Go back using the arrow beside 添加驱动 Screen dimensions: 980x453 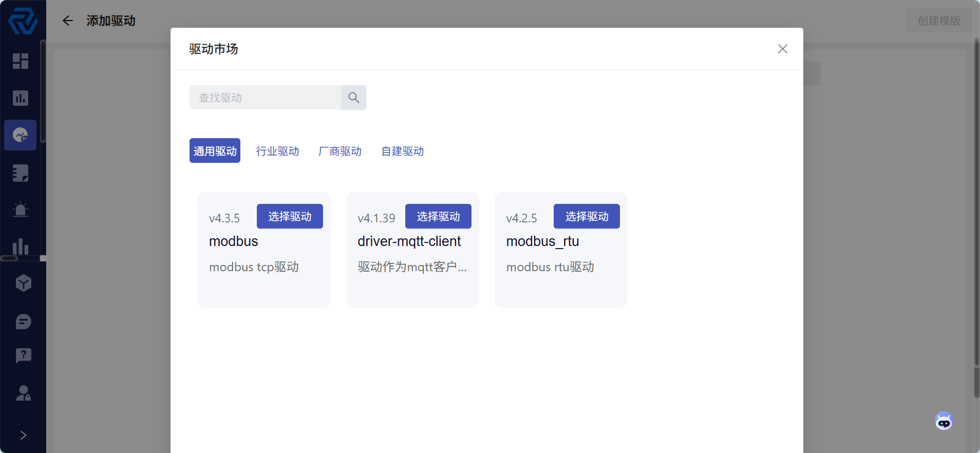(68, 21)
